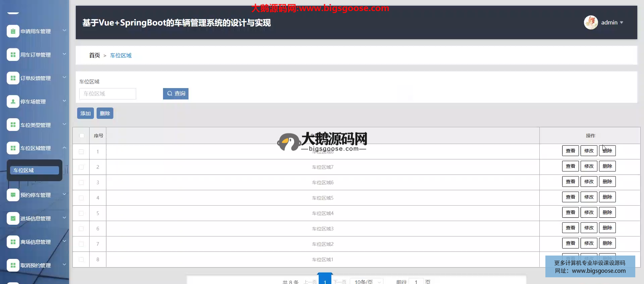This screenshot has height=284, width=644.
Task: Focus the 车位区域 search input field
Action: click(108, 94)
